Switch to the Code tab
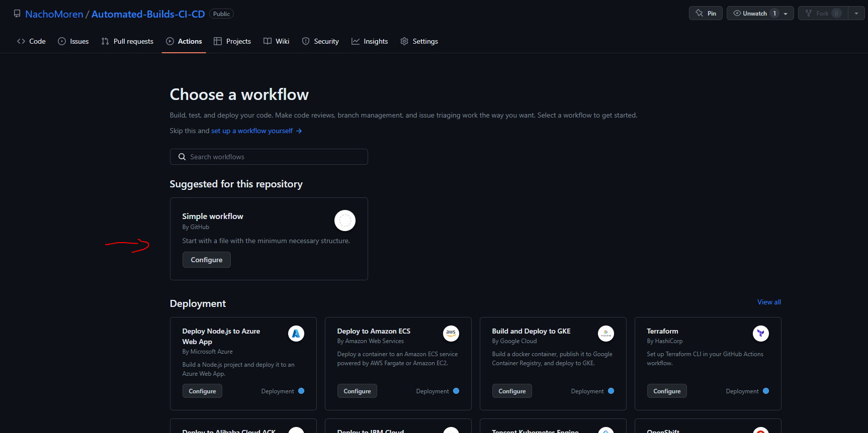 pyautogui.click(x=31, y=41)
